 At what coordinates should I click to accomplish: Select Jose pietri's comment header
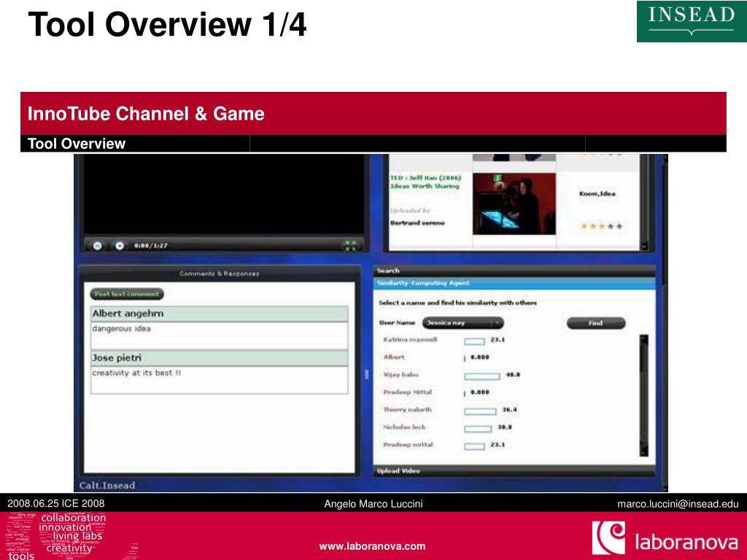[x=219, y=358]
